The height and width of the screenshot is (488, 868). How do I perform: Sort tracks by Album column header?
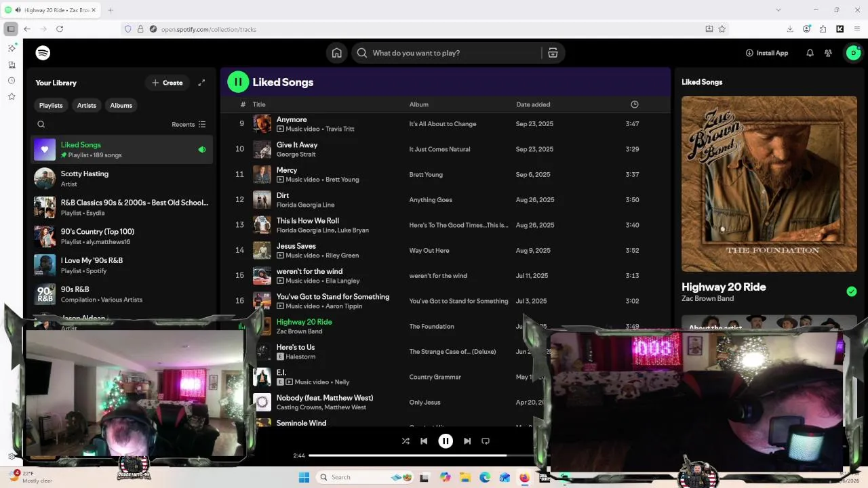[x=418, y=104]
